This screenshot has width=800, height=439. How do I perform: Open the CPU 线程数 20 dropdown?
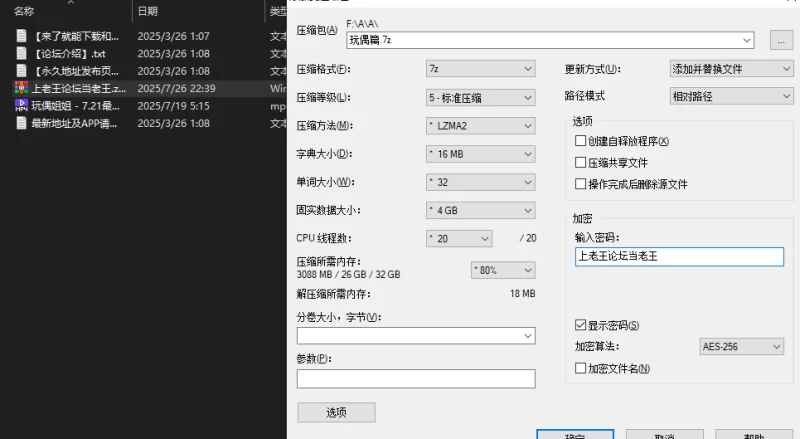click(x=459, y=238)
